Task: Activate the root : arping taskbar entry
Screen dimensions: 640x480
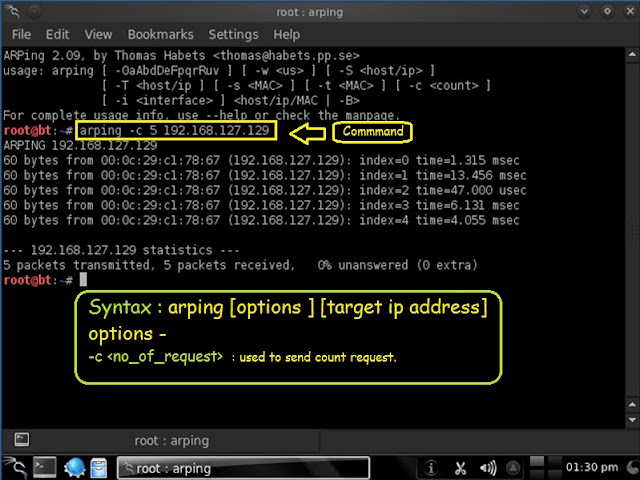Action: [243, 468]
